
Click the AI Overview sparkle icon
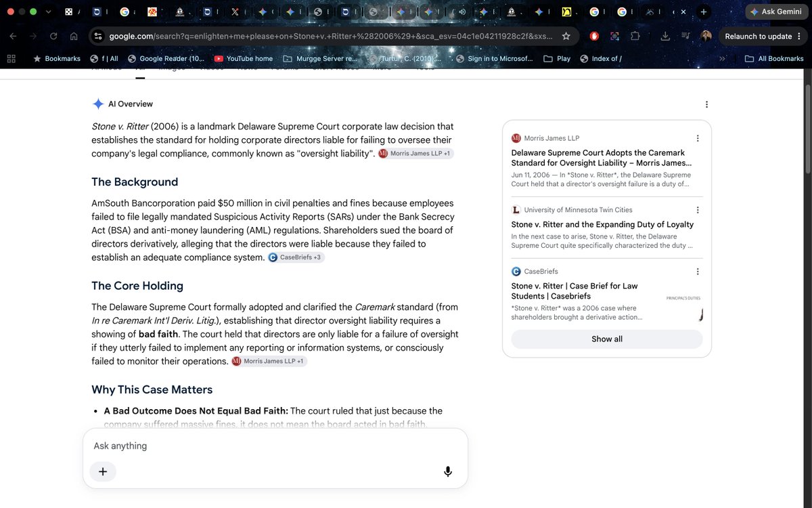pyautogui.click(x=98, y=104)
